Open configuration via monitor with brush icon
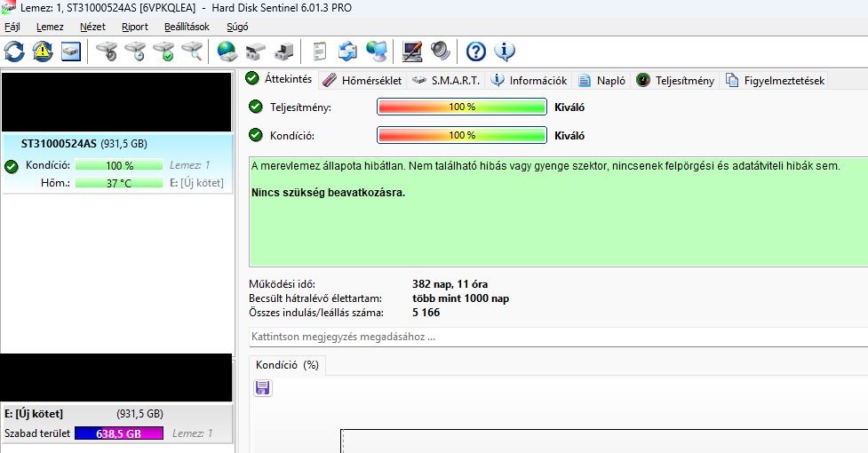This screenshot has width=868, height=453. (412, 52)
